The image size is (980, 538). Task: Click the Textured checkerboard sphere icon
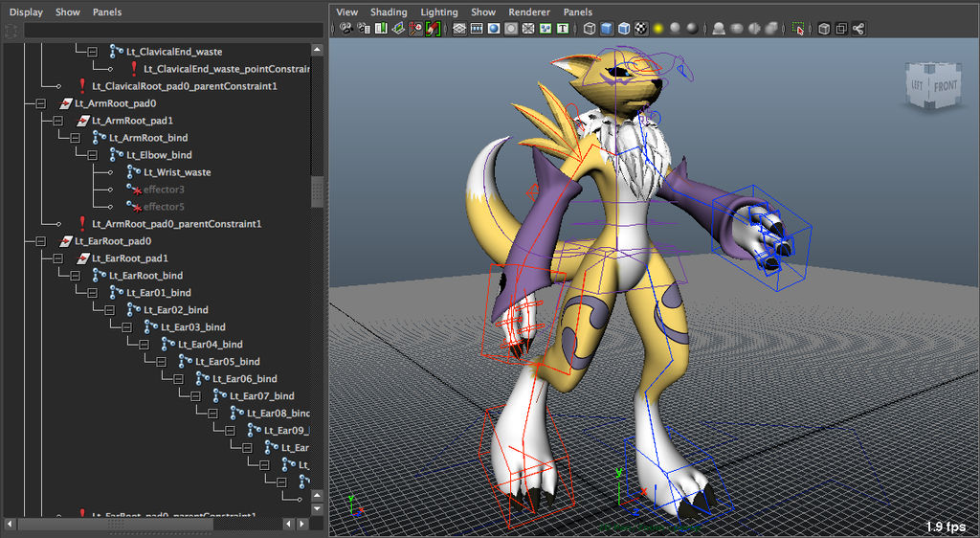click(x=640, y=28)
